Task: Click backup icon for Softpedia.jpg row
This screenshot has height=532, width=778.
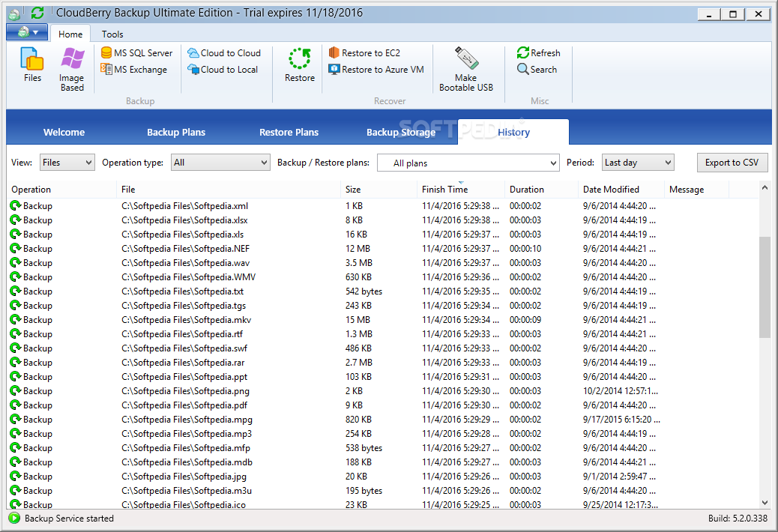Action: coord(16,476)
